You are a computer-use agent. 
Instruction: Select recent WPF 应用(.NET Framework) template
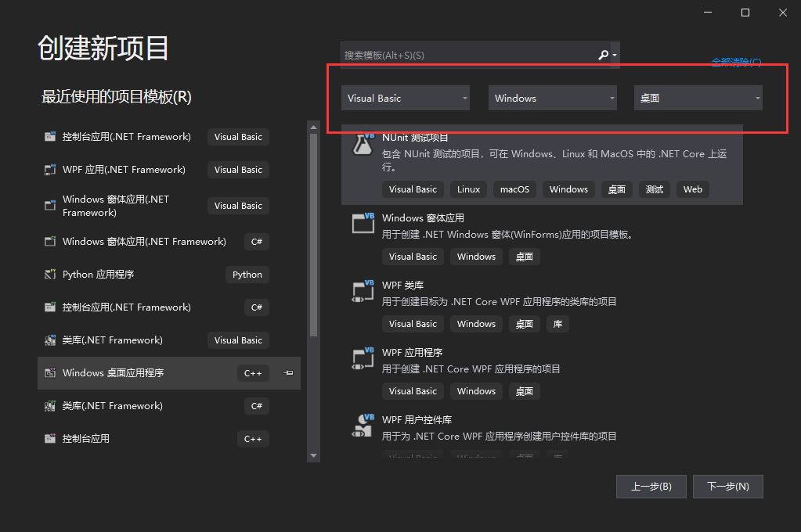point(124,170)
